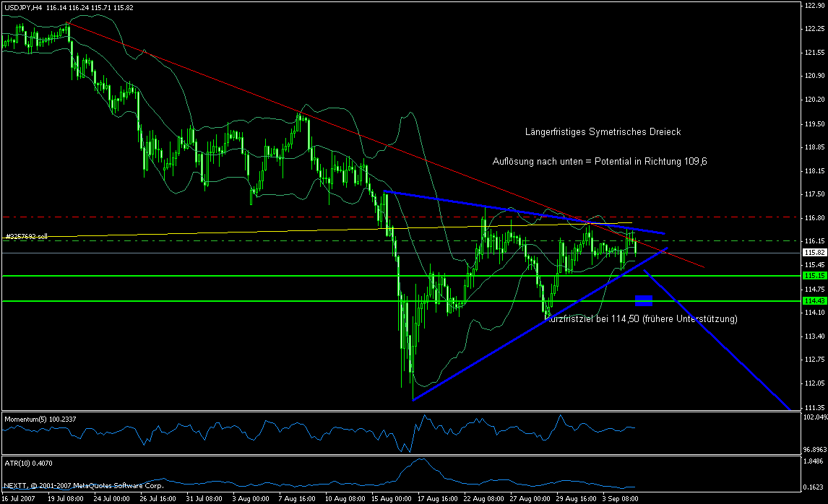This screenshot has height=504, width=828.
Task: Click the green 114.43 price level label
Action: (x=814, y=301)
